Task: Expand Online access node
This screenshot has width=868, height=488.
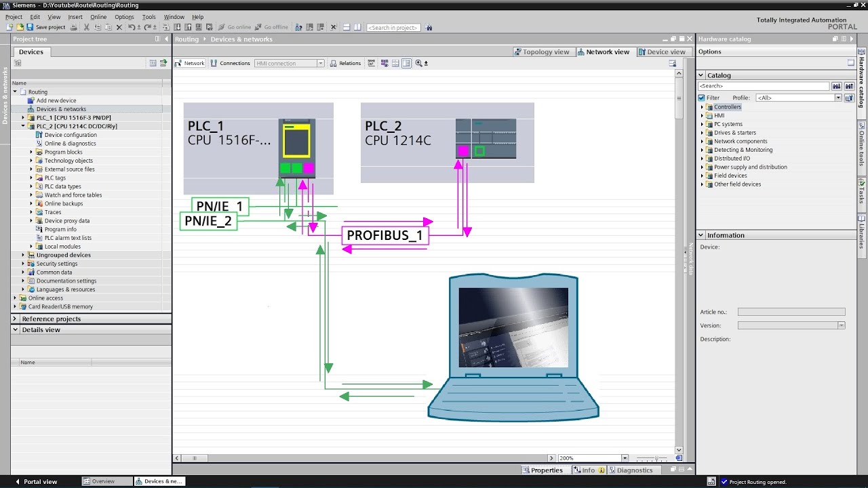Action: tap(15, 298)
